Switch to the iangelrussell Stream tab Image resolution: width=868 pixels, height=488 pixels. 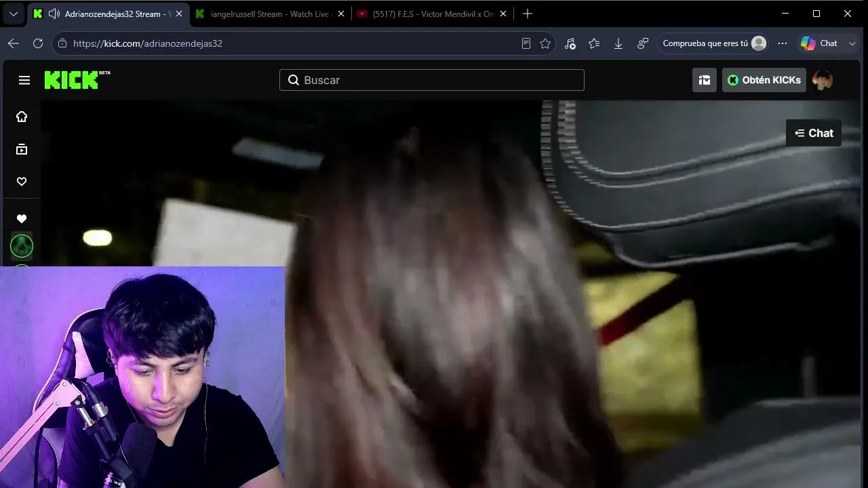[x=269, y=14]
